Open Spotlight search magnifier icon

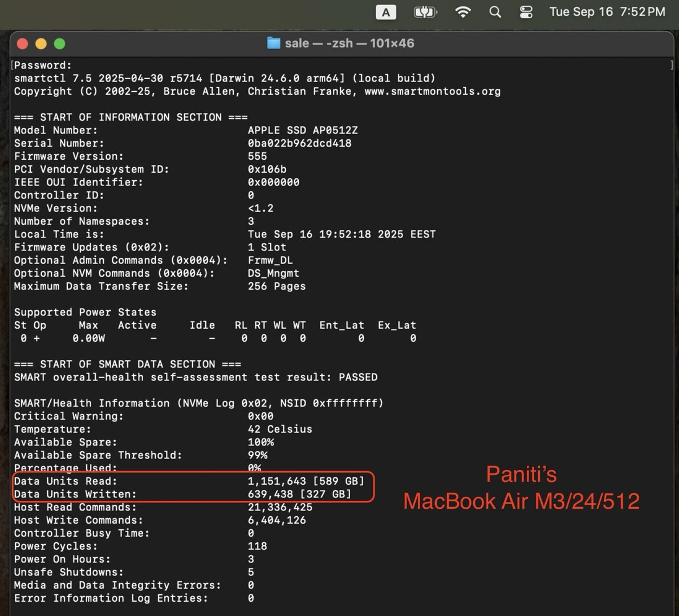[495, 12]
